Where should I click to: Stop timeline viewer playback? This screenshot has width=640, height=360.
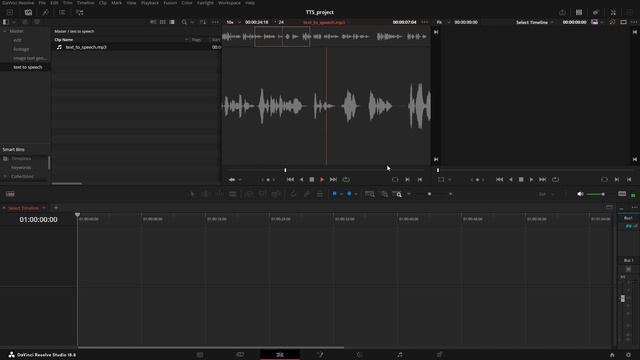[521, 180]
